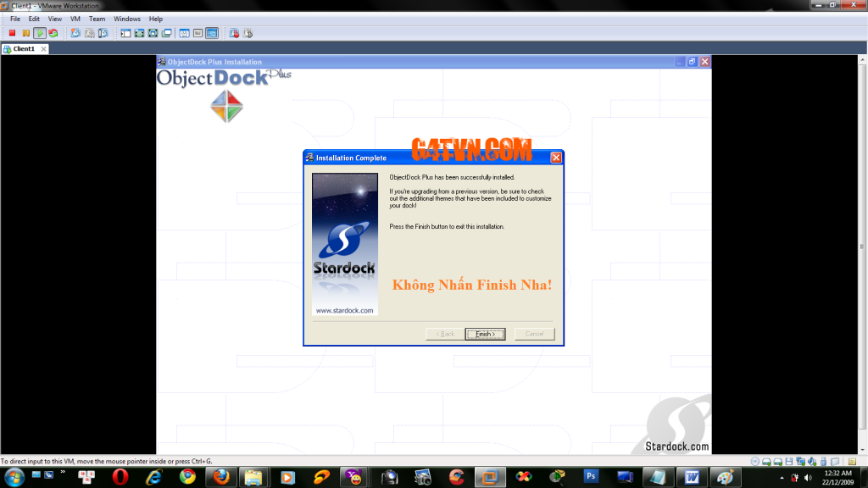868x488 pixels.
Task: Open the Team menu
Action: pos(97,19)
